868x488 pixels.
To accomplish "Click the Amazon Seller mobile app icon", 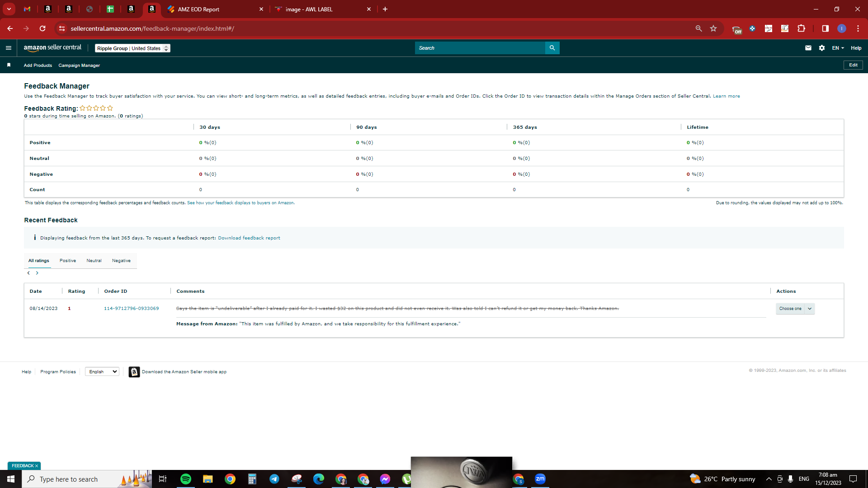I will 134,372.
